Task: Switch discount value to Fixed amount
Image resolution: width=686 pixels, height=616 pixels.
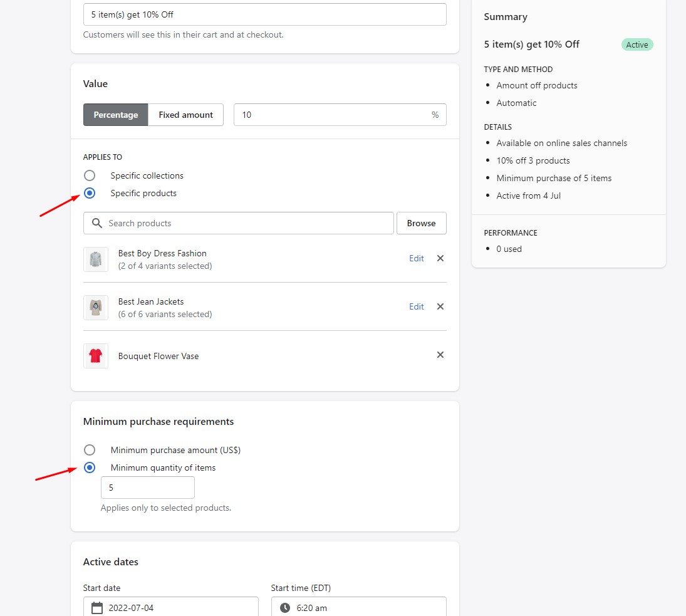Action: click(x=185, y=115)
